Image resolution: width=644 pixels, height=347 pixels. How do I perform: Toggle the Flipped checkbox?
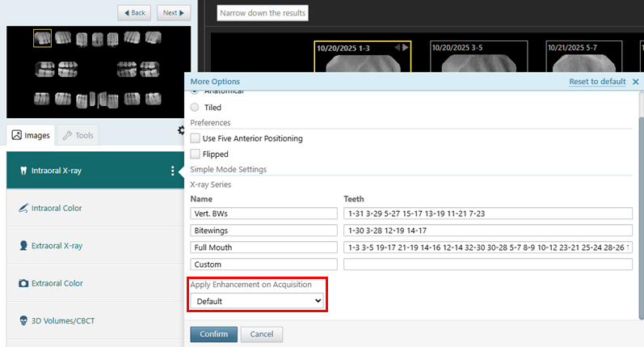195,154
